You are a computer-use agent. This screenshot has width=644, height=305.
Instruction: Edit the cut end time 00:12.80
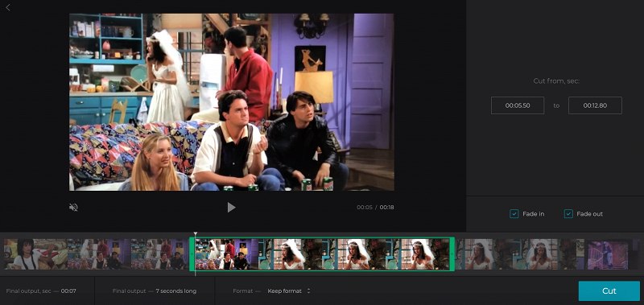[595, 105]
